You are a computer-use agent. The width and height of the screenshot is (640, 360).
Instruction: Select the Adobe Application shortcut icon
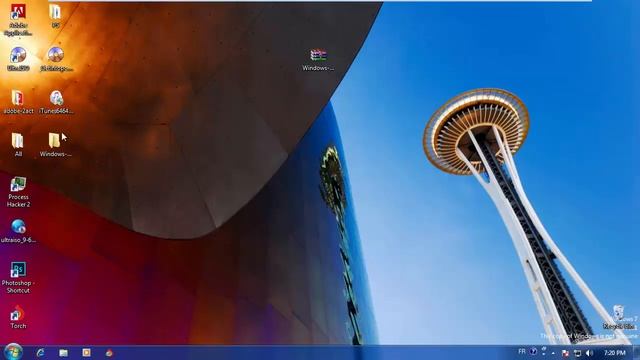click(x=18, y=20)
